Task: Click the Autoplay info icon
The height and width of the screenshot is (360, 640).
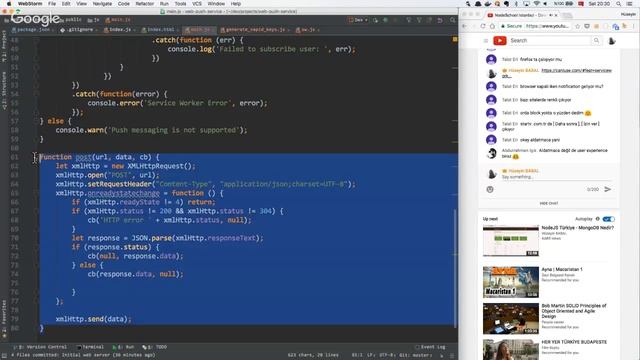Action: tap(598, 219)
